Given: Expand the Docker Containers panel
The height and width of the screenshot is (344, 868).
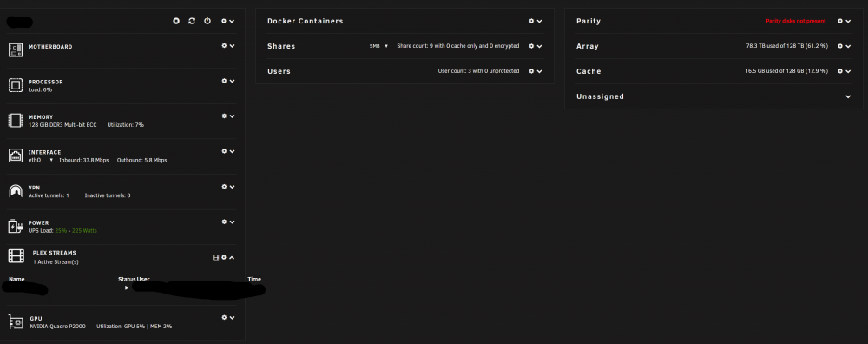Looking at the screenshot, I should 539,21.
